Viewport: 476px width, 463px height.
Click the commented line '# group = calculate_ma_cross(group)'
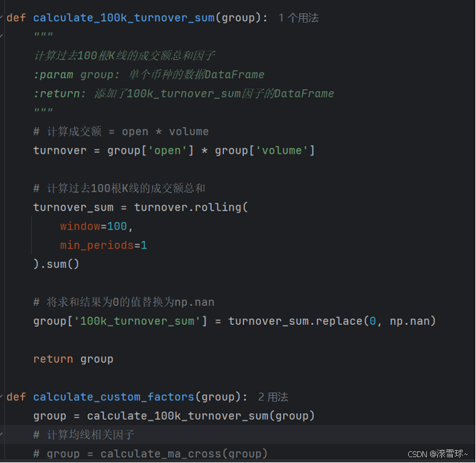(x=150, y=454)
